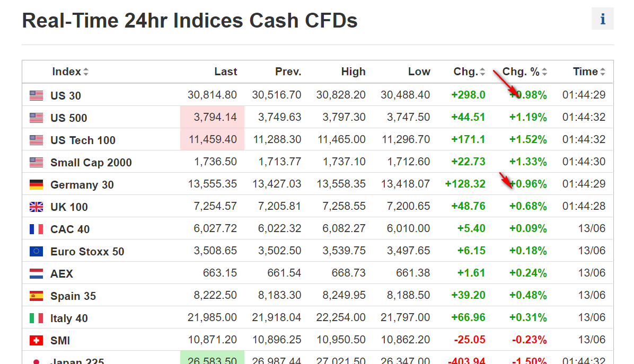Click the EU flag icon
The height and width of the screenshot is (364, 634).
pos(36,251)
